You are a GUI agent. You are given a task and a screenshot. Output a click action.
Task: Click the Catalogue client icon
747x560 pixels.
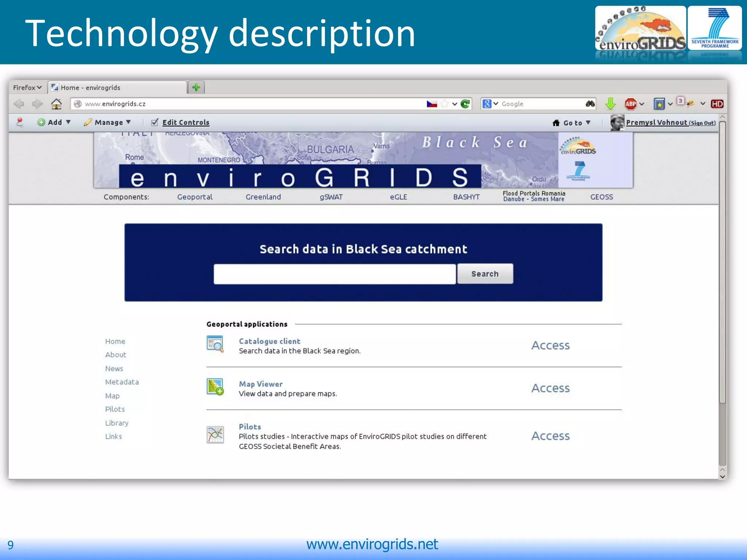click(x=215, y=344)
